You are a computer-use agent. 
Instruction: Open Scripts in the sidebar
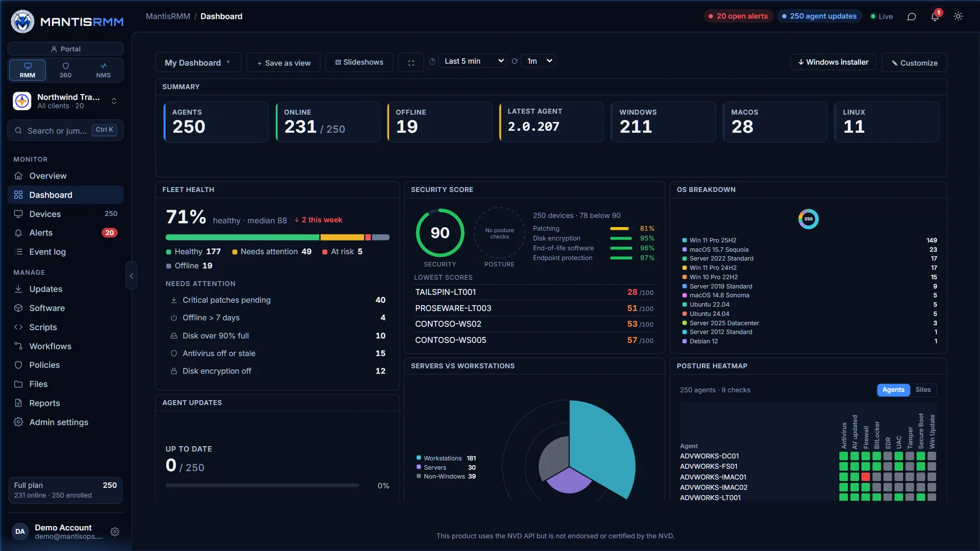[x=66, y=327]
